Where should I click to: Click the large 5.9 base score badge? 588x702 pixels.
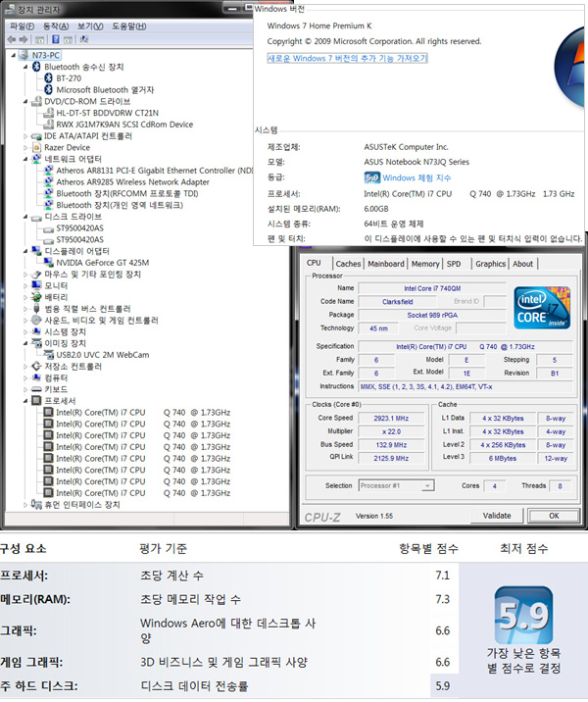523,615
